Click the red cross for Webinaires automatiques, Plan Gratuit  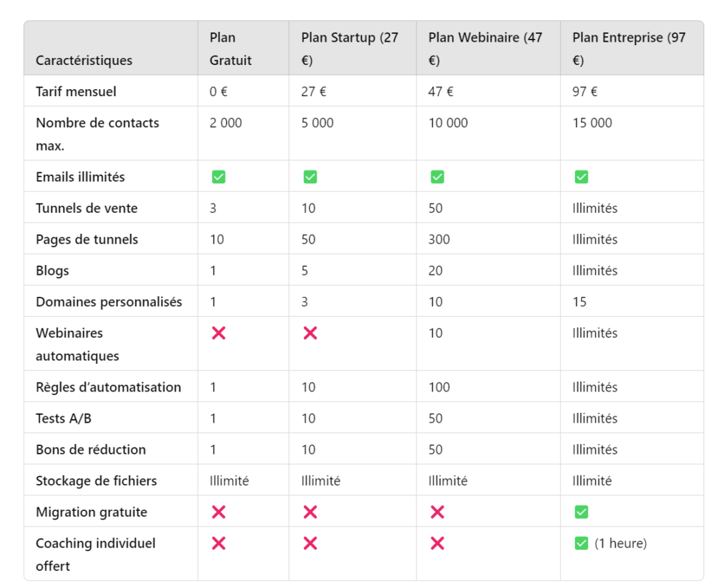pyautogui.click(x=218, y=333)
